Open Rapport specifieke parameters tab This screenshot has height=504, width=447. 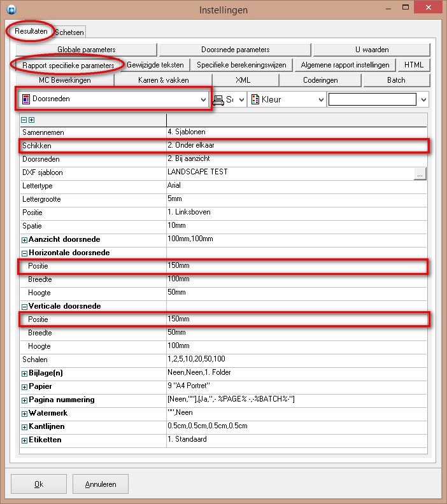(68, 66)
